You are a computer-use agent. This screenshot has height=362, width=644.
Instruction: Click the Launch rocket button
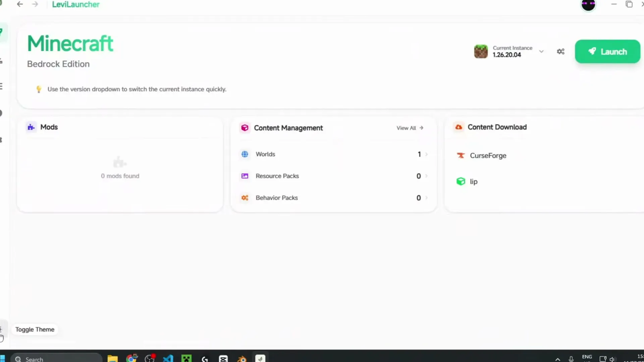(607, 51)
